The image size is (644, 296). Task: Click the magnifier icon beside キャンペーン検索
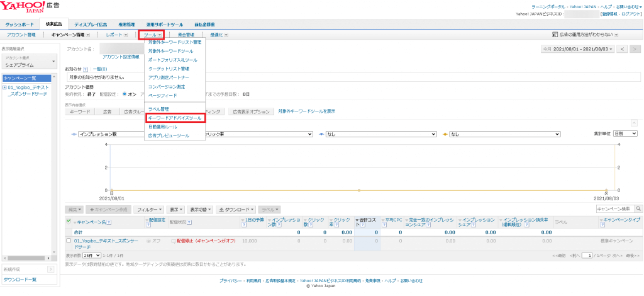tap(639, 209)
